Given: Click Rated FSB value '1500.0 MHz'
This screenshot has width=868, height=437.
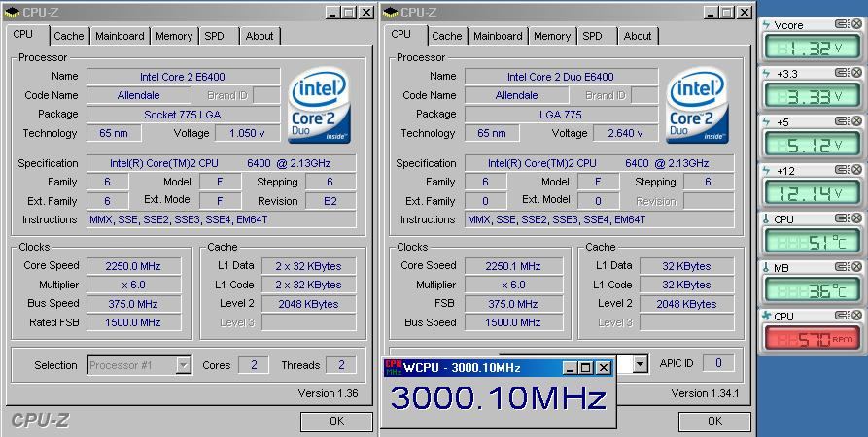Looking at the screenshot, I should pyautogui.click(x=133, y=322).
